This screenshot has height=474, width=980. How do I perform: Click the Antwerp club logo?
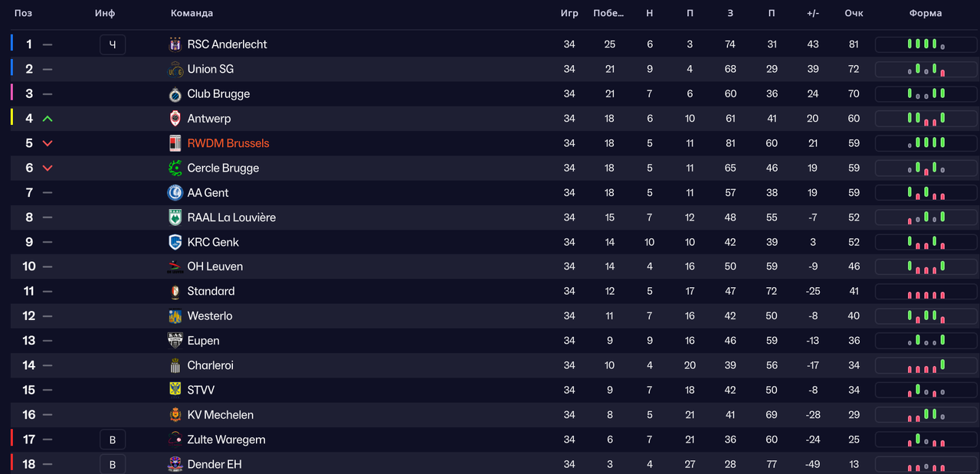coord(175,119)
